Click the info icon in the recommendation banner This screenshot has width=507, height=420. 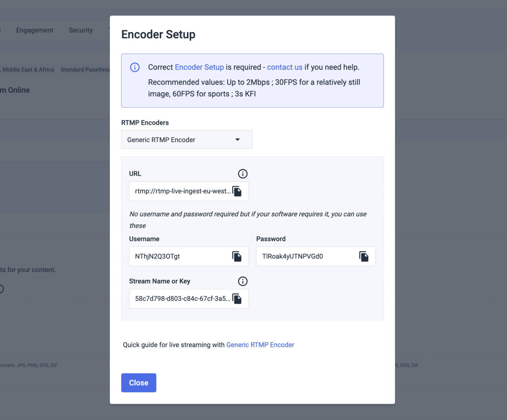click(x=134, y=67)
